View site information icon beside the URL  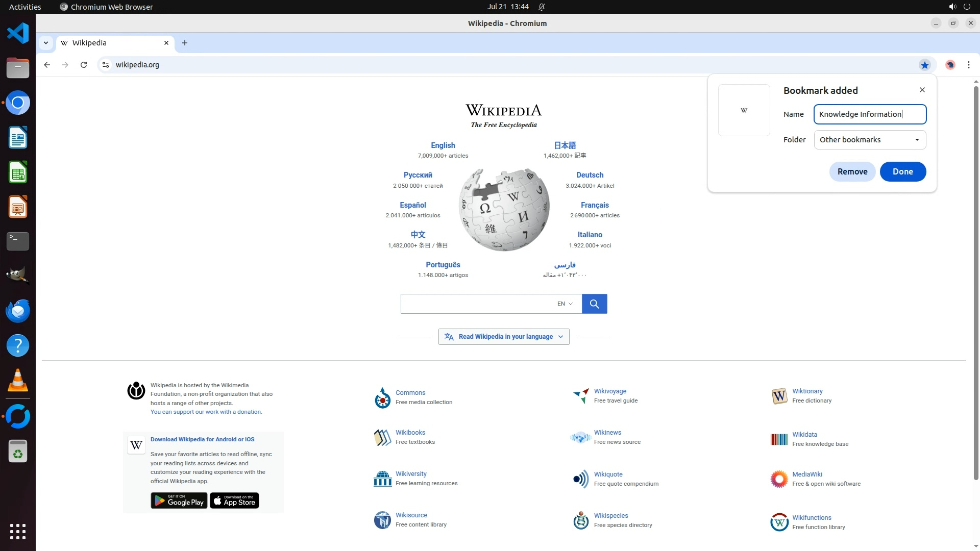[x=106, y=65]
